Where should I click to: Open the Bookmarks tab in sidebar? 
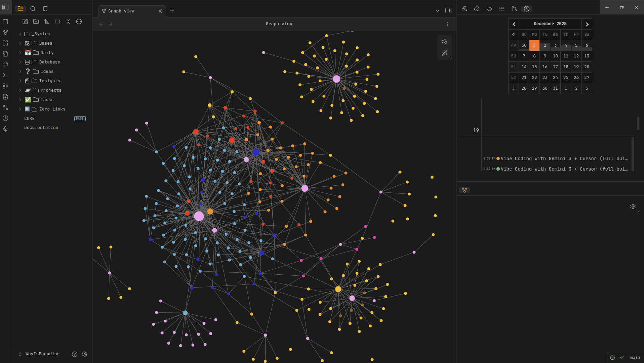coord(45,9)
